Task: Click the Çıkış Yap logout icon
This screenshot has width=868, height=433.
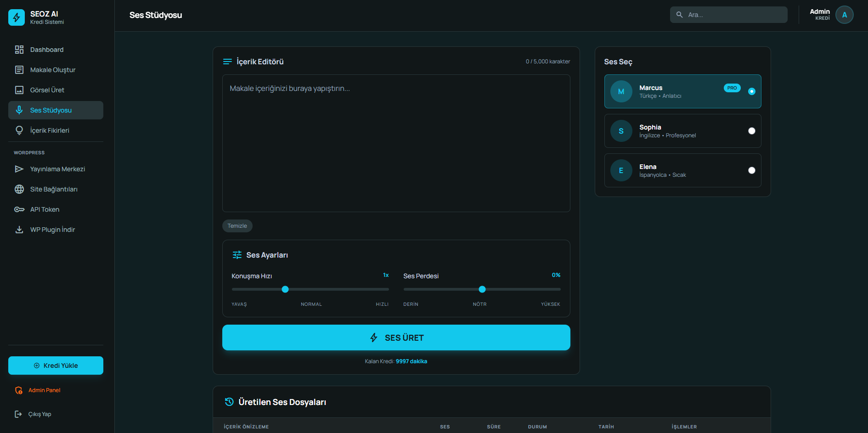Action: point(18,414)
